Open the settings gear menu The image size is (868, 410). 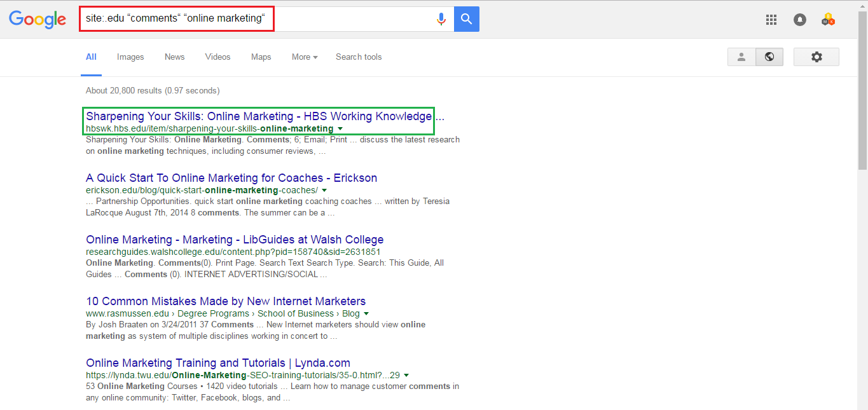(x=816, y=57)
